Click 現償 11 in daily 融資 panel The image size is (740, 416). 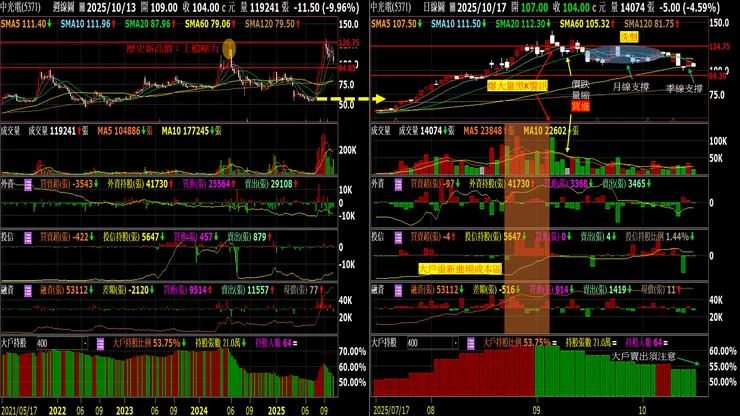pyautogui.click(x=661, y=290)
